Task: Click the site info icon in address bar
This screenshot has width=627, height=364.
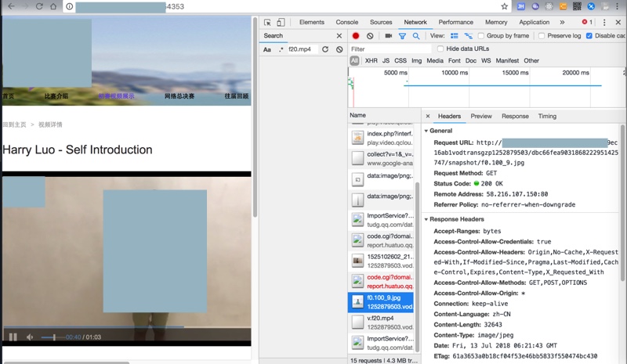Action: pyautogui.click(x=70, y=6)
